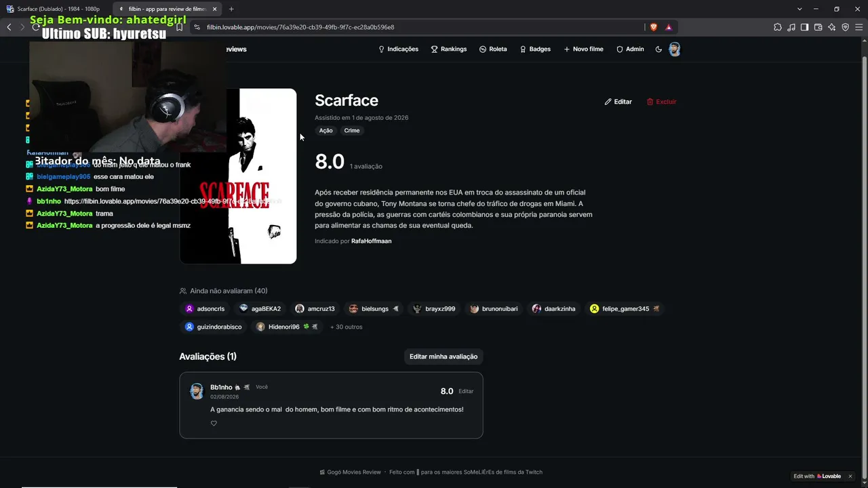The height and width of the screenshot is (488, 868).
Task: Click the '1 avaliação' count text
Action: (x=366, y=167)
